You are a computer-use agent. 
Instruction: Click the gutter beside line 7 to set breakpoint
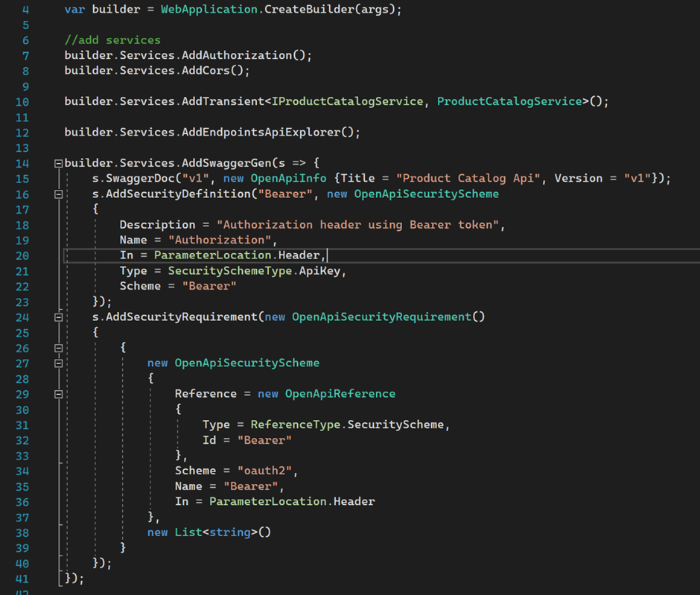pos(9,54)
